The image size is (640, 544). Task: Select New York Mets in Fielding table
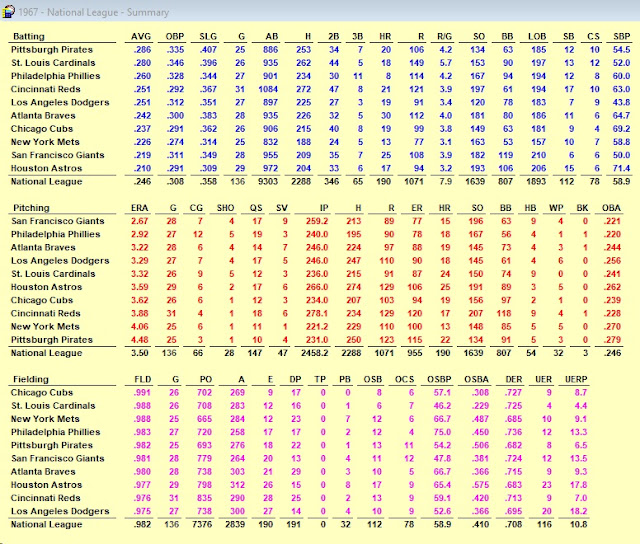45,419
